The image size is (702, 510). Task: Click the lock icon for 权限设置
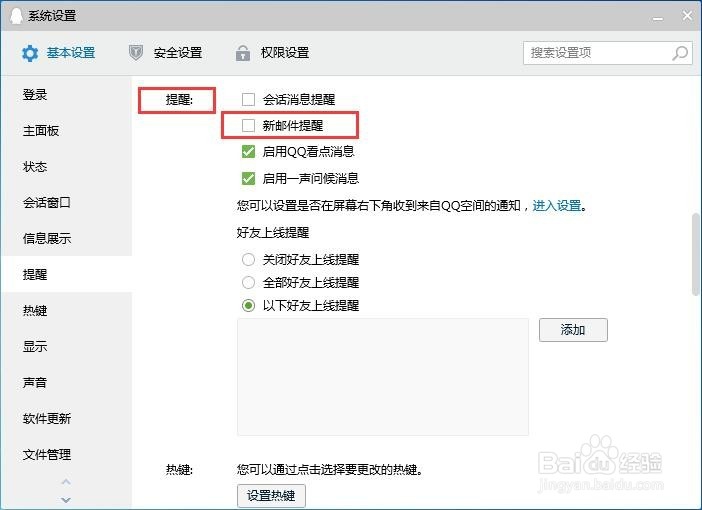243,53
